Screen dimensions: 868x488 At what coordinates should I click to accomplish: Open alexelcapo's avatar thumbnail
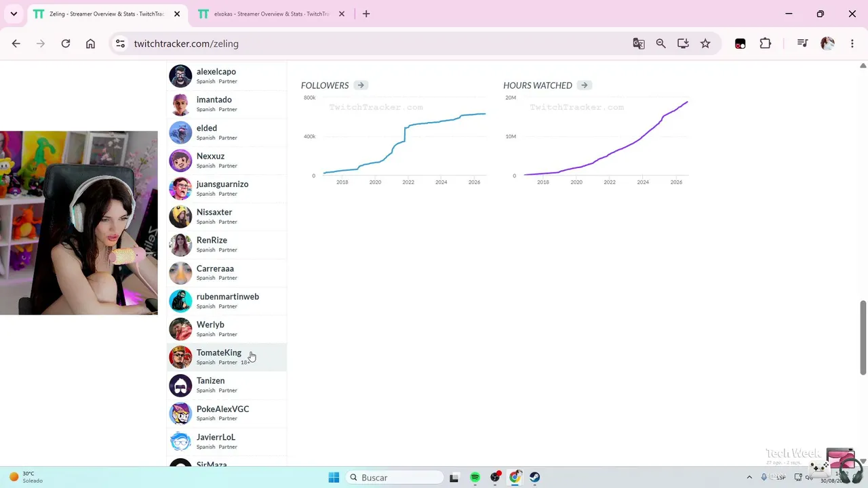(180, 76)
